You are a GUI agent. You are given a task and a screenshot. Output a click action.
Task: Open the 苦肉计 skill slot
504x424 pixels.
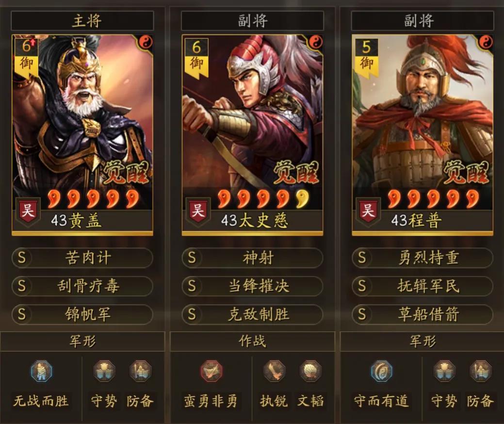82,258
